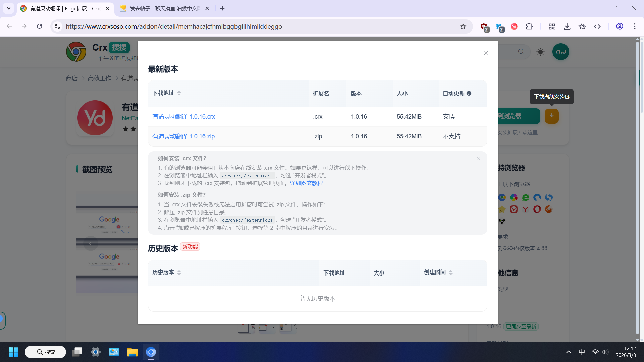Open Windows taskbar File Explorer
The height and width of the screenshot is (362, 644).
(x=132, y=352)
